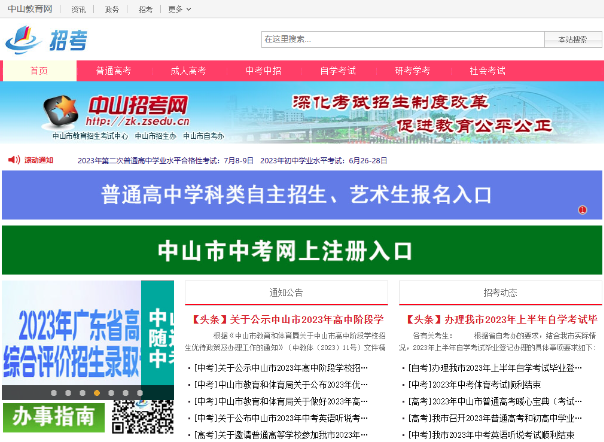Open scrolling notice about 高中学业水平合格性考试
Screen dimensions: 604x442
point(166,160)
